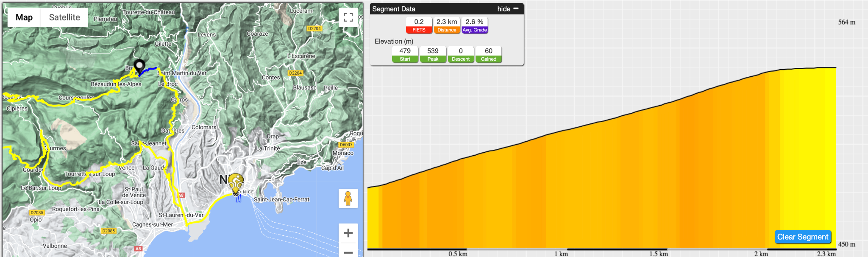This screenshot has height=257, width=868.
Task: Click the L'Escarène map label
Action: pyautogui.click(x=301, y=56)
